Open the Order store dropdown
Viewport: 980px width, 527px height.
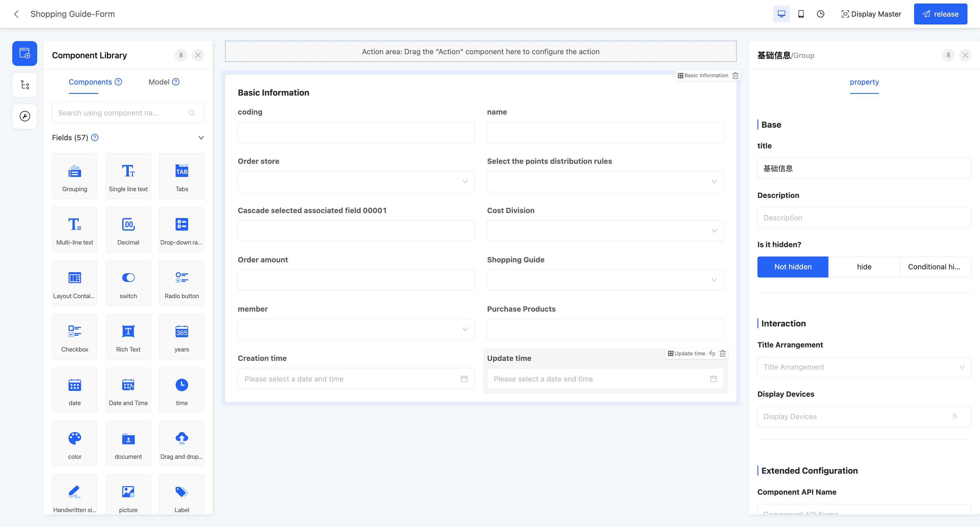click(x=465, y=181)
